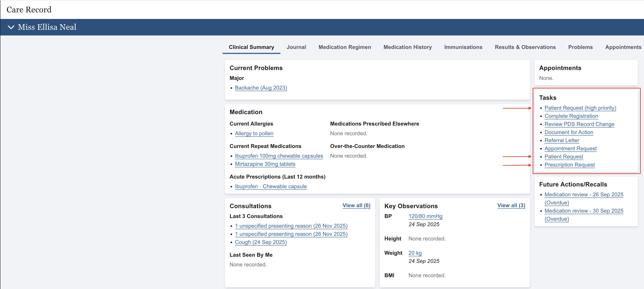Image resolution: width=644 pixels, height=289 pixels.
Task: Open the Medication review 26 Sep 2025 recall
Action: tap(584, 194)
